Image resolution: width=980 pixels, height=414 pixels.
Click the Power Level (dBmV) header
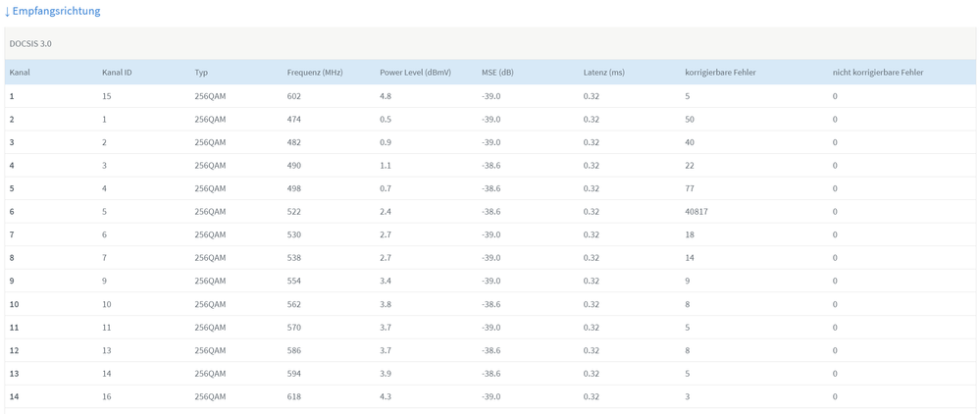(415, 73)
